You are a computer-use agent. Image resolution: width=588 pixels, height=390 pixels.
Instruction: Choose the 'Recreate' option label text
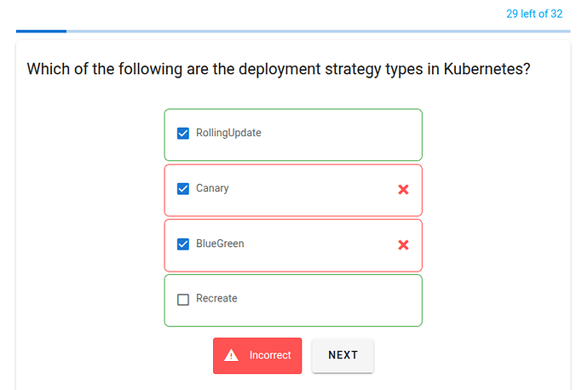pos(216,298)
